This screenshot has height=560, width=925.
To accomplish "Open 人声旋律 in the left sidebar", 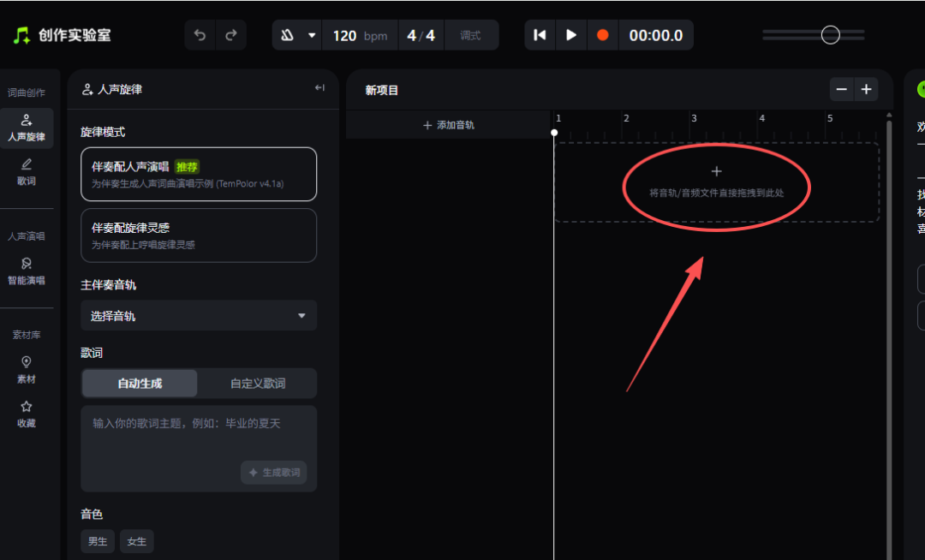I will pyautogui.click(x=27, y=128).
